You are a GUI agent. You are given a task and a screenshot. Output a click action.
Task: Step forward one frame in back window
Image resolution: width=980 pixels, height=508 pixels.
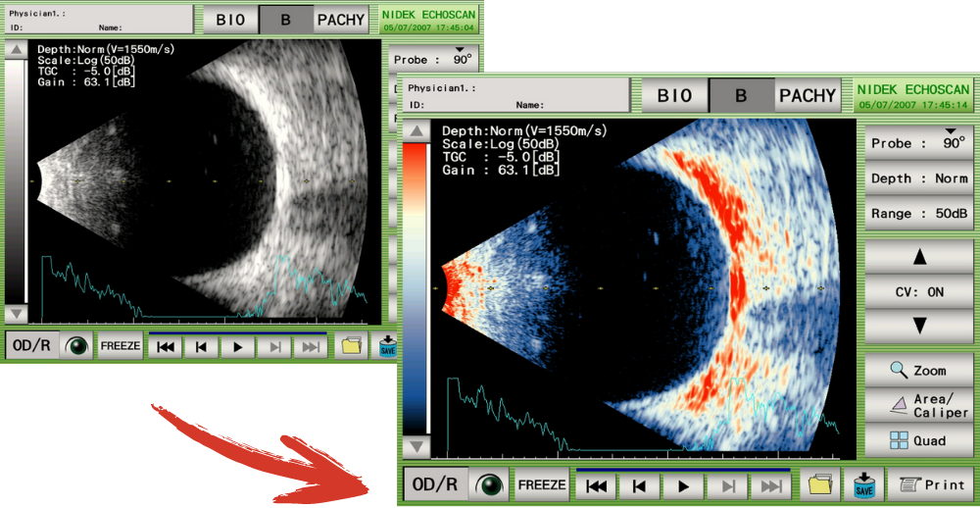click(x=273, y=346)
